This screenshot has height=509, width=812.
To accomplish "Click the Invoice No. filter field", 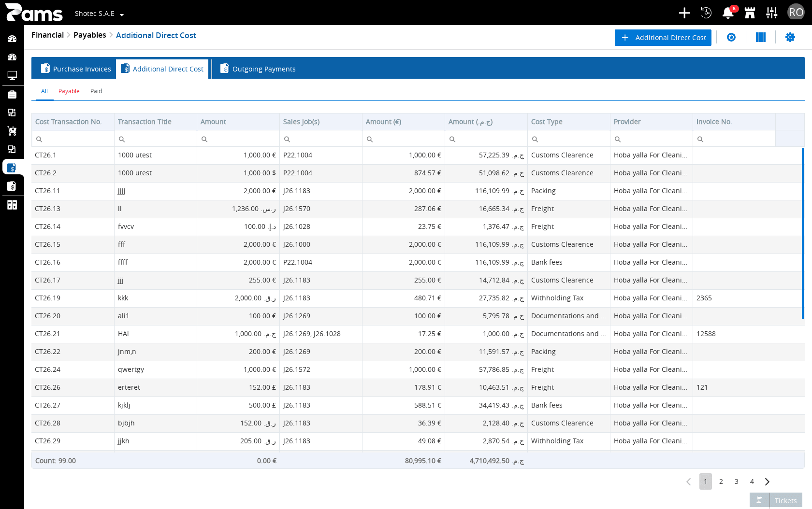I will click(x=734, y=139).
